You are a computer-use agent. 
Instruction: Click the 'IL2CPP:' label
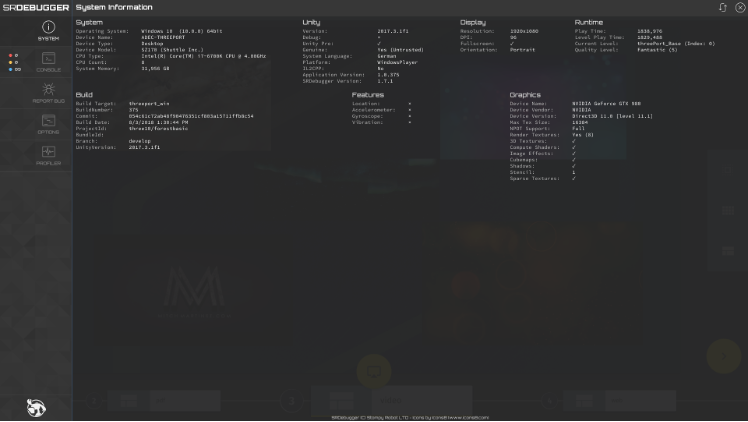(313, 68)
